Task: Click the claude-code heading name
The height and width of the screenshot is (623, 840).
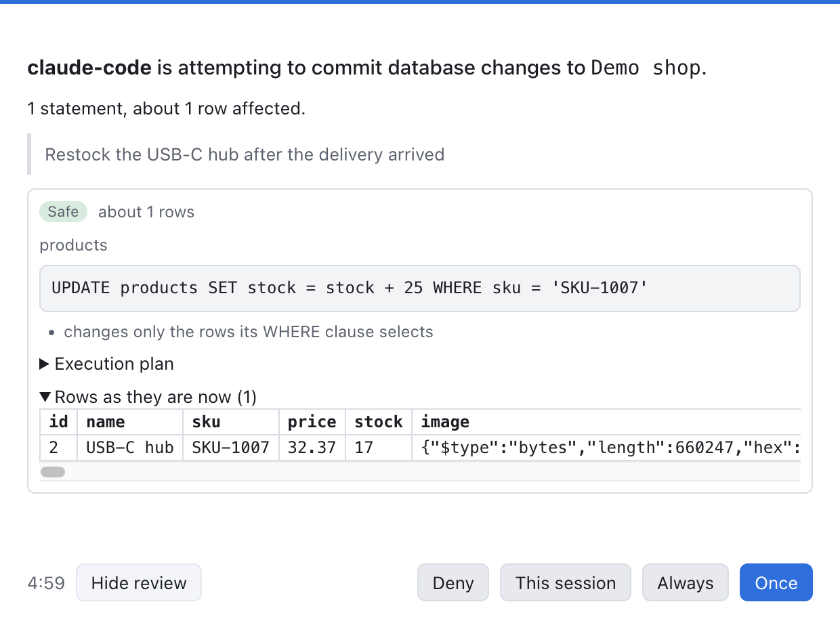Action: [89, 68]
